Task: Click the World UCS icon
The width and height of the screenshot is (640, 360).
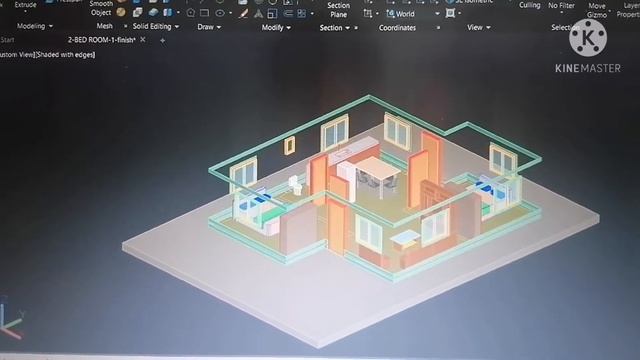Action: click(390, 14)
